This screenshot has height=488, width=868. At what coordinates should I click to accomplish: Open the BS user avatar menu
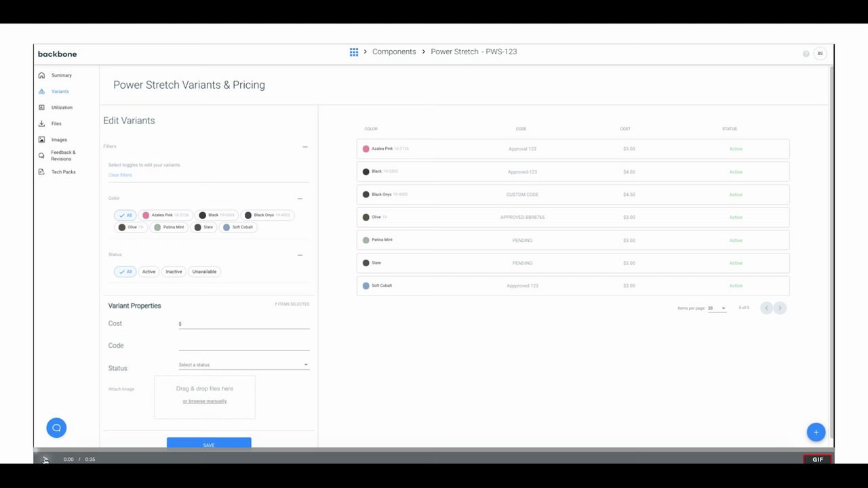pyautogui.click(x=820, y=54)
